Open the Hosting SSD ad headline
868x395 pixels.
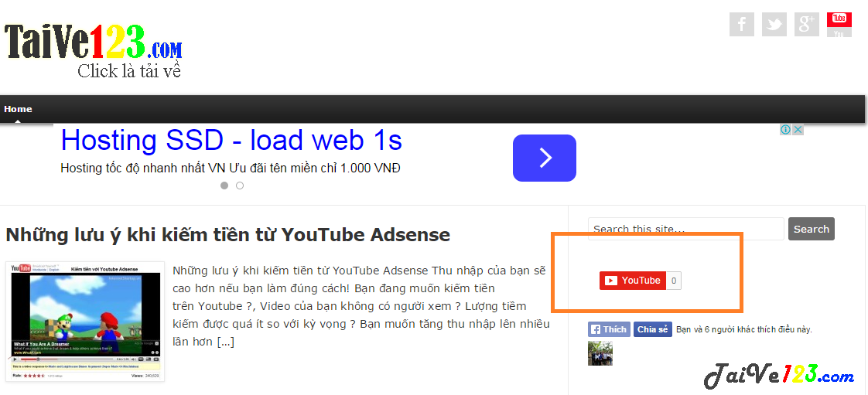tap(231, 141)
